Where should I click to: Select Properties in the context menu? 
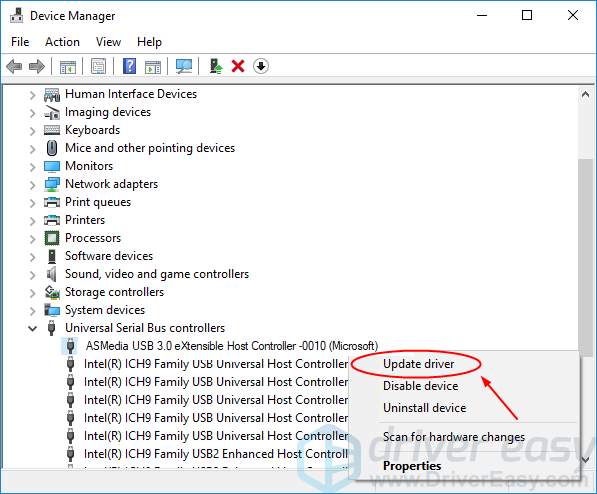click(412, 466)
